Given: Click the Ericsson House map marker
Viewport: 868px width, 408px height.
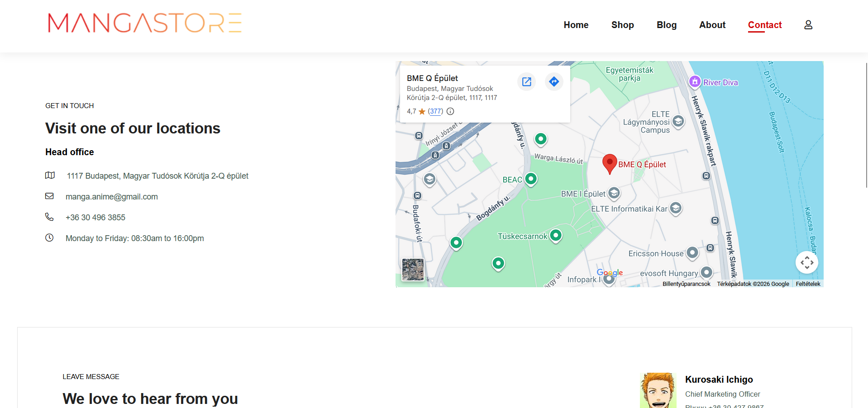Looking at the screenshot, I should tap(692, 253).
